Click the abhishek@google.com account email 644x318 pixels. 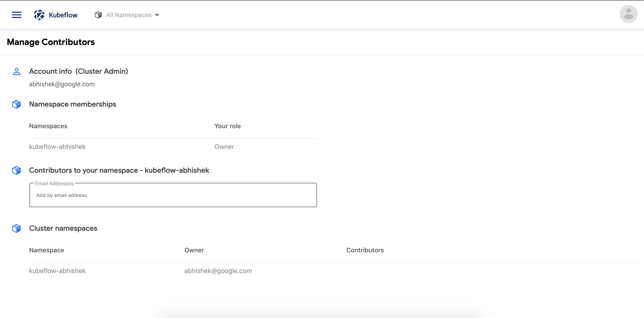pos(62,84)
